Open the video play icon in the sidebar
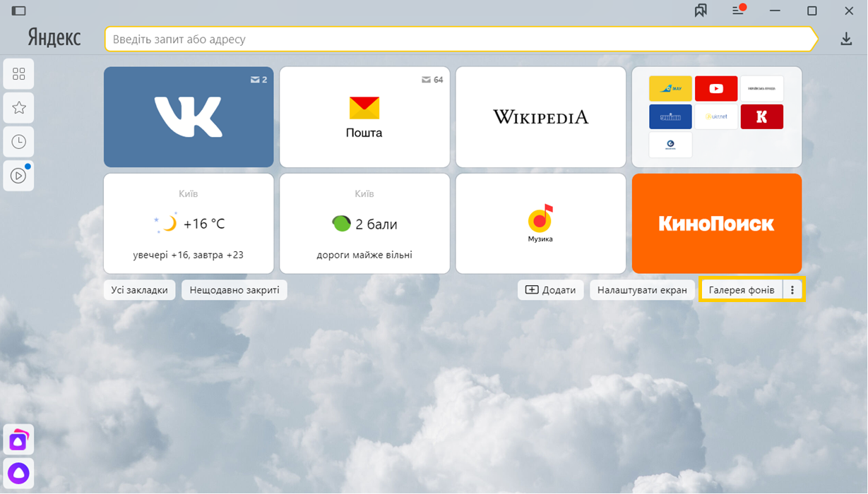This screenshot has height=494, width=868. tap(19, 176)
